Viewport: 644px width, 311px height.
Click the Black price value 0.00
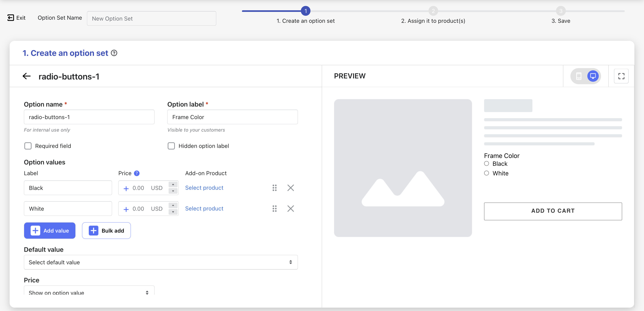138,188
